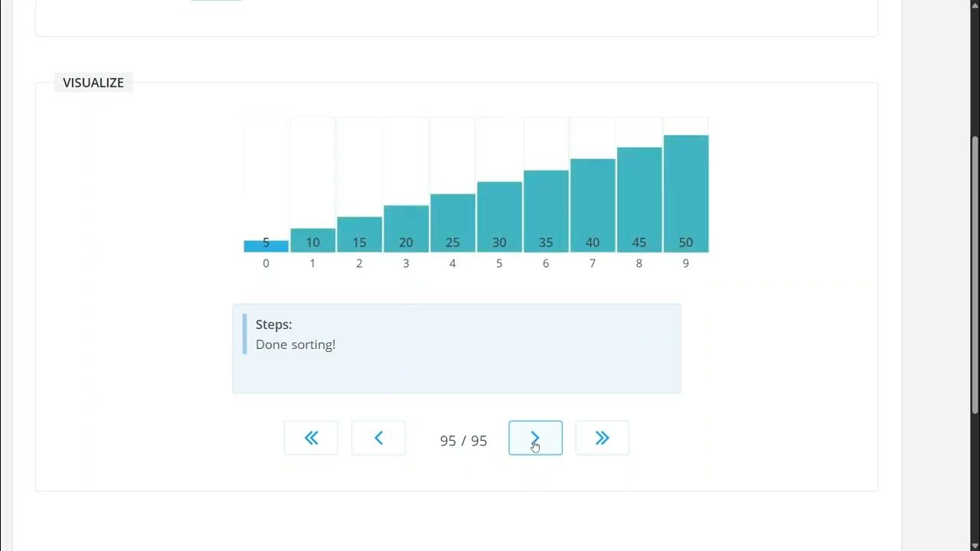
Task: Click the scrollbar up arrow
Action: click(x=974, y=6)
